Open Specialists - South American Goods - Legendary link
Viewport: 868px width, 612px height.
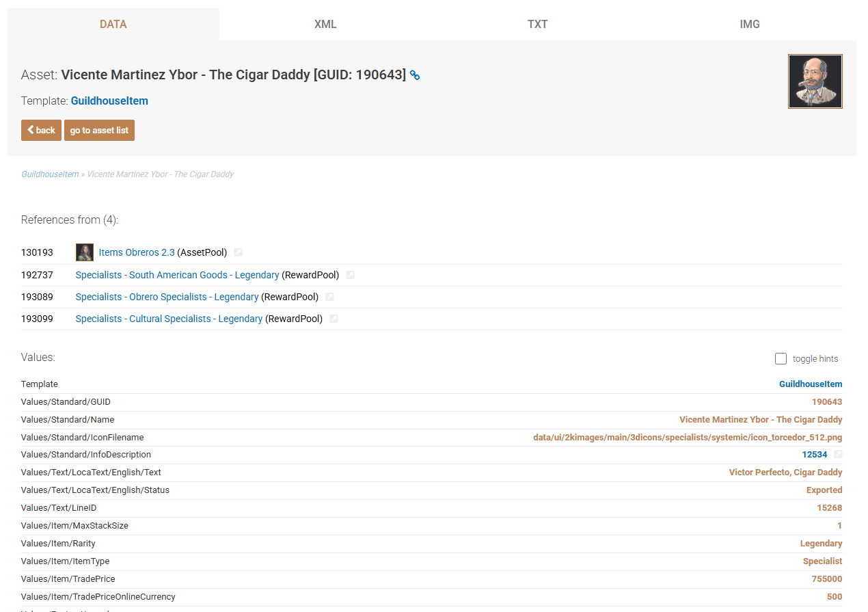177,275
